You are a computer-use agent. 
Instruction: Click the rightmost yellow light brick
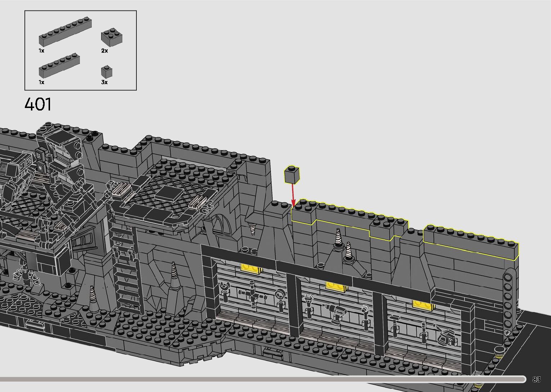pos(423,305)
